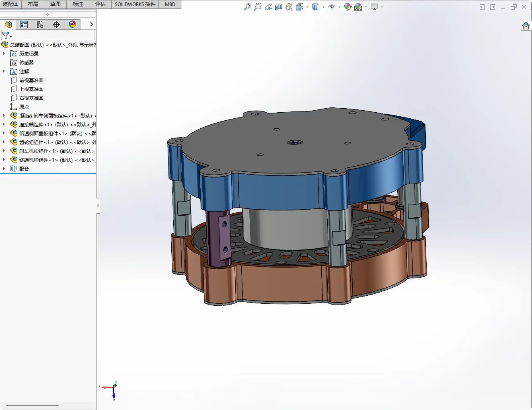Open the ConfigurationManager tab
The image size is (532, 410).
point(40,24)
